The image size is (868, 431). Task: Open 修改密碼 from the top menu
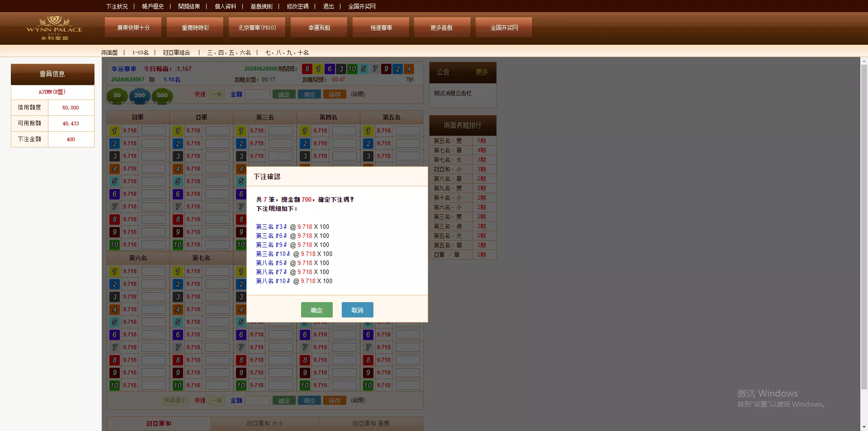click(x=297, y=6)
